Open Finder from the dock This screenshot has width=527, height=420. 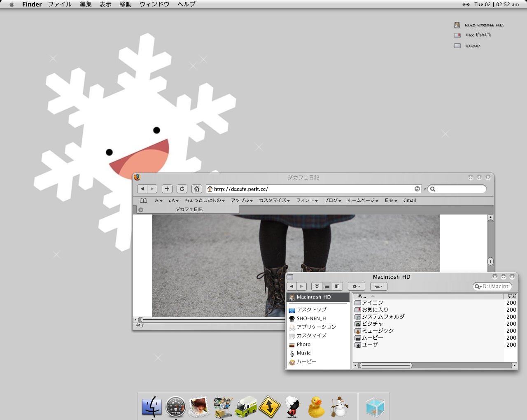[x=152, y=407]
